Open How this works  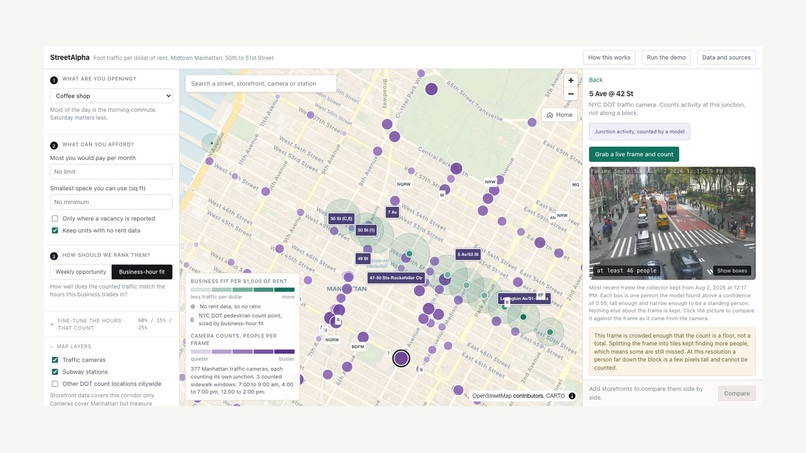609,58
